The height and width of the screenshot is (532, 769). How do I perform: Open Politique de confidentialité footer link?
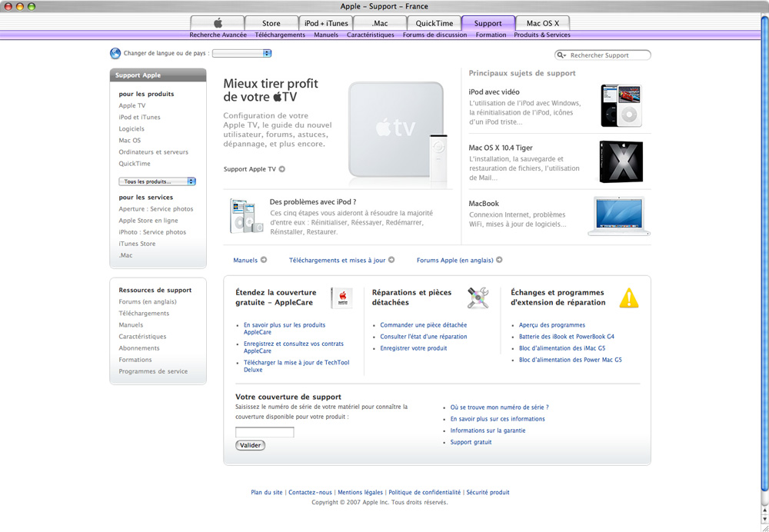point(424,492)
